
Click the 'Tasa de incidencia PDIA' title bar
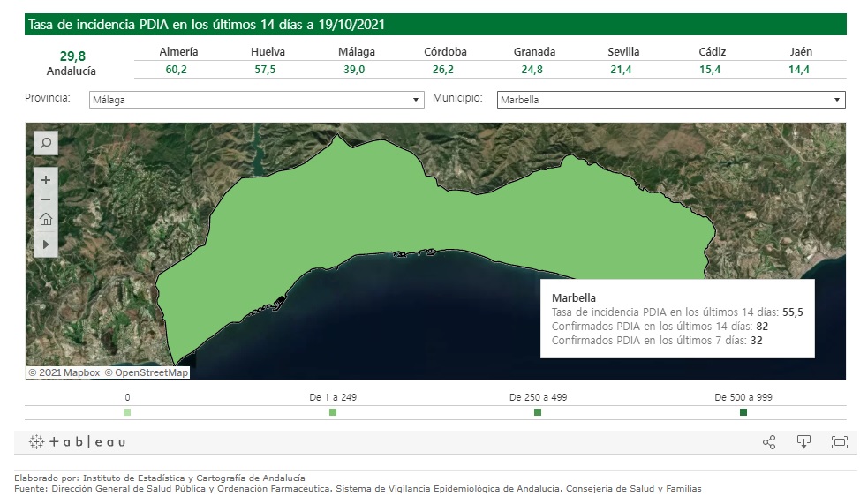coord(435,24)
